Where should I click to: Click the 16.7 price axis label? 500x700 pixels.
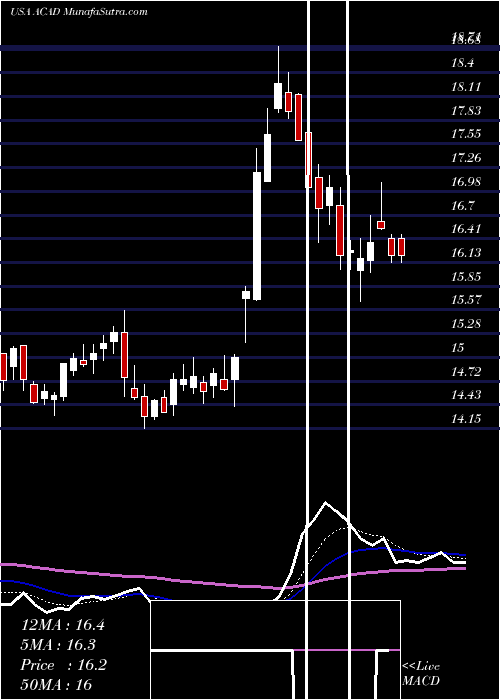point(462,206)
